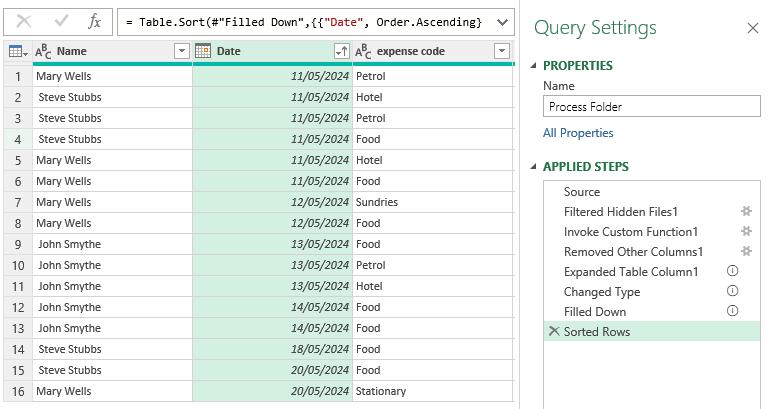This screenshot has height=409, width=777.
Task: Open settings gear for Invoke Custom Function1
Action: [746, 231]
